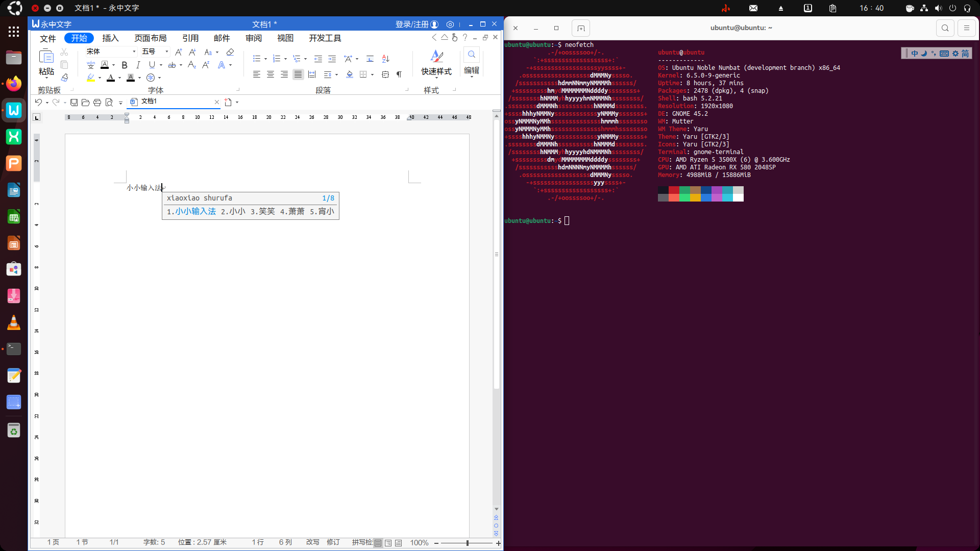Click zoom out minus button in status bar
The image size is (980, 551).
click(436, 543)
